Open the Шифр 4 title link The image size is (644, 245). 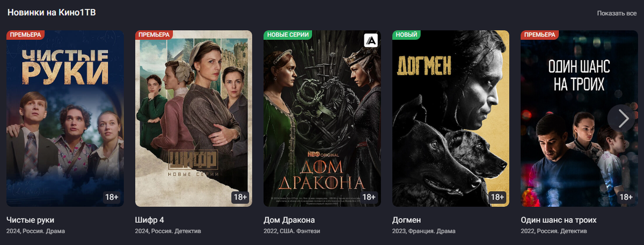click(x=150, y=220)
